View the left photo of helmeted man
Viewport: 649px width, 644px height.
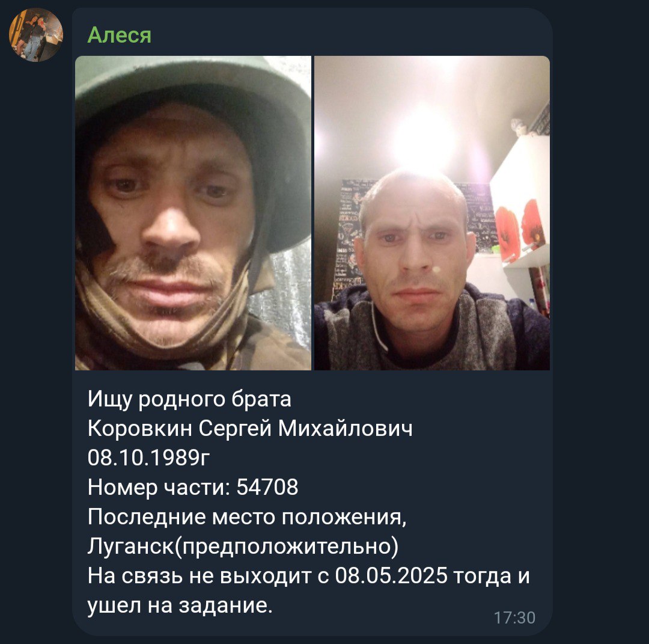(193, 213)
